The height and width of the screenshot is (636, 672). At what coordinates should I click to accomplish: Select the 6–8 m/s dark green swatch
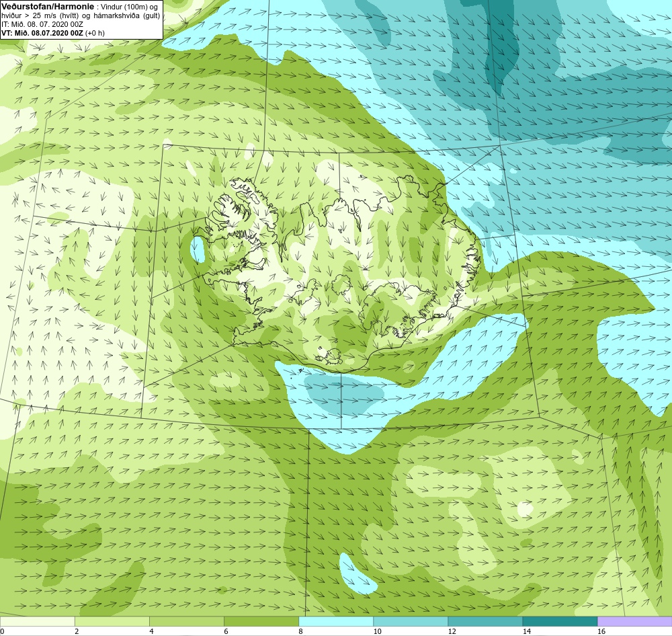tap(261, 621)
